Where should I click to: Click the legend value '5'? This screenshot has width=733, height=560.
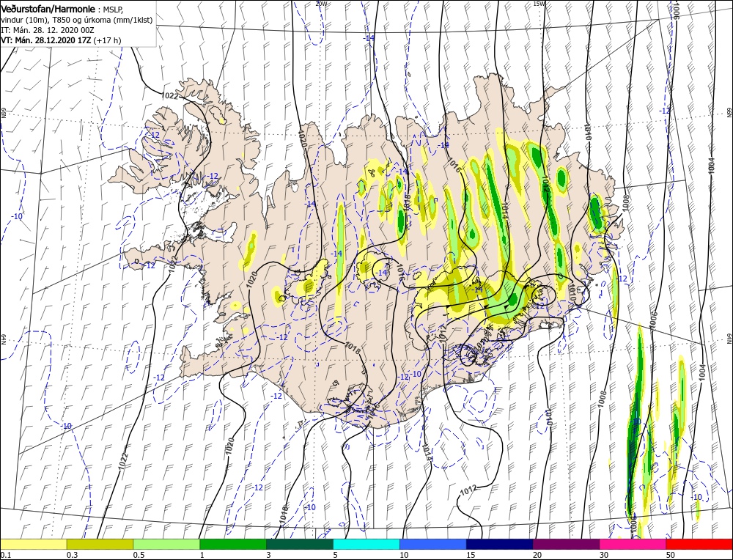(x=336, y=555)
